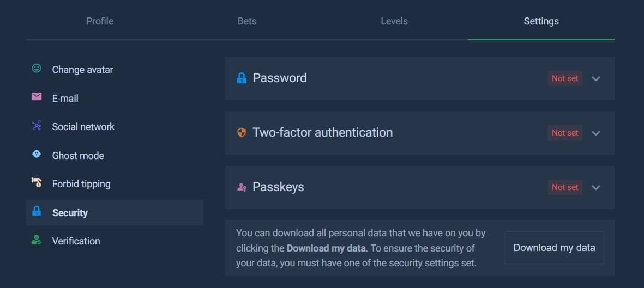The height and width of the screenshot is (288, 644).
Task: Open the Bets tab
Action: point(247,21)
